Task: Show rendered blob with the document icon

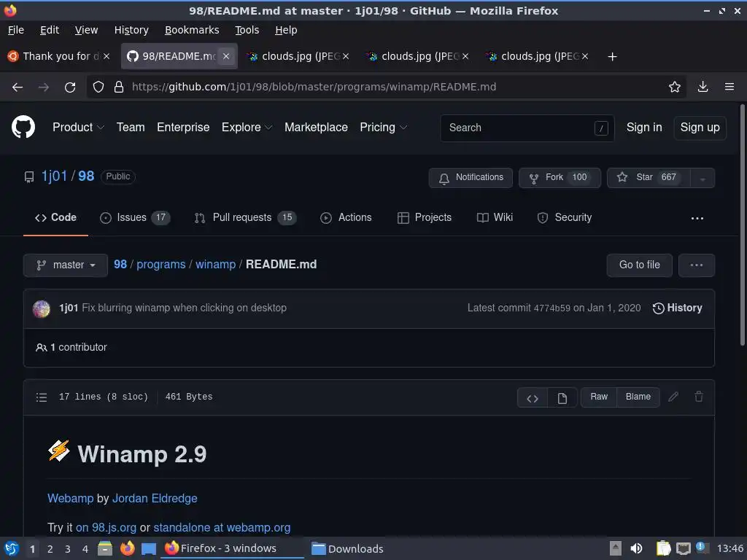Action: pos(562,398)
